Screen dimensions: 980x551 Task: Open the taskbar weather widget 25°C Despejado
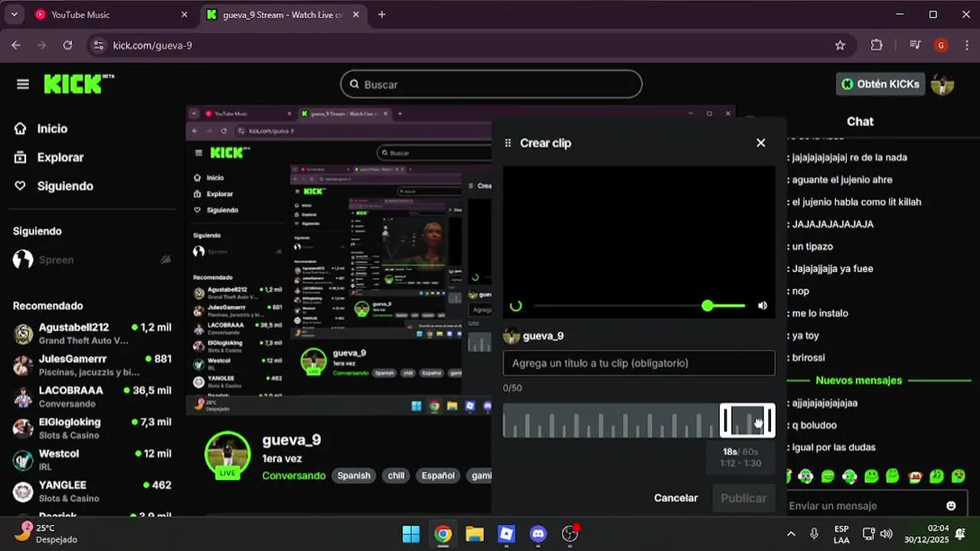coord(47,533)
